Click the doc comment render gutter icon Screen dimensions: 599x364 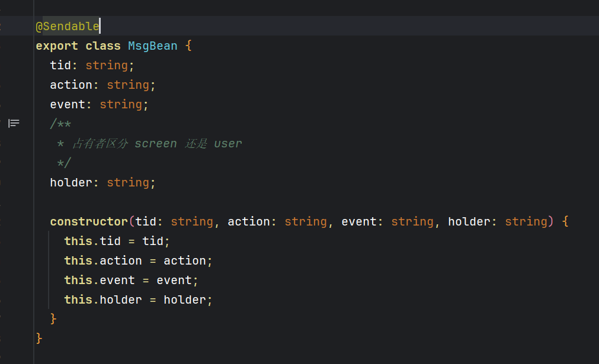coord(14,123)
